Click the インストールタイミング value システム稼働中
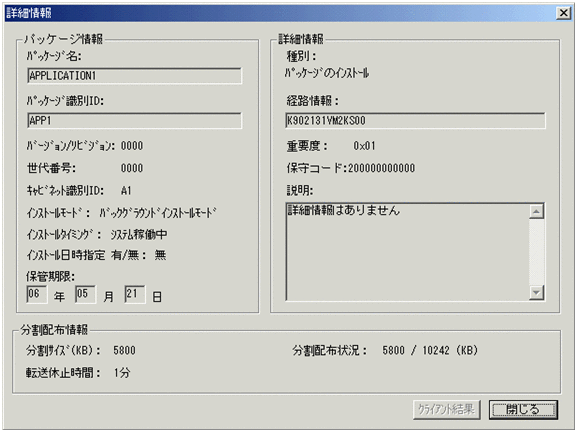Image resolution: width=579 pixels, height=433 pixels. pyautogui.click(x=139, y=234)
